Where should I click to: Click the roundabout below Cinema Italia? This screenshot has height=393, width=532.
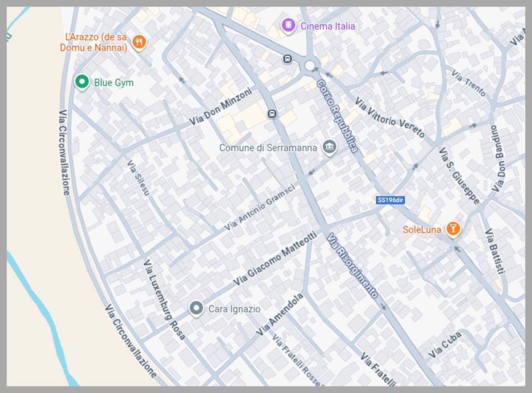click(x=310, y=65)
